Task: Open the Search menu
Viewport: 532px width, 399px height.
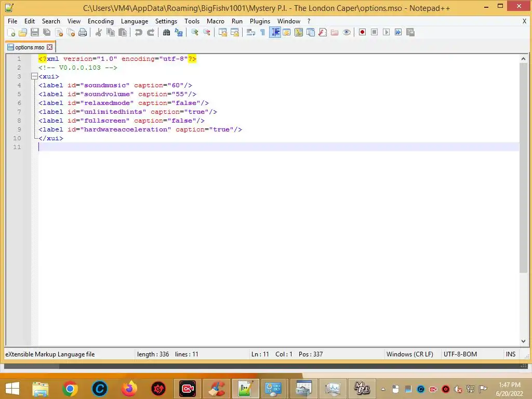Action: click(x=51, y=21)
